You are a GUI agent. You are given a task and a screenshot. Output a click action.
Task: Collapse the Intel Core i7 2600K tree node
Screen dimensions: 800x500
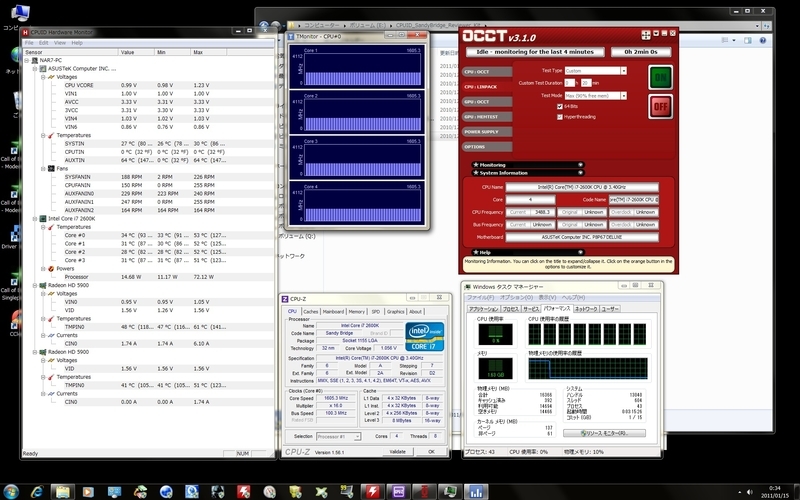click(35, 218)
